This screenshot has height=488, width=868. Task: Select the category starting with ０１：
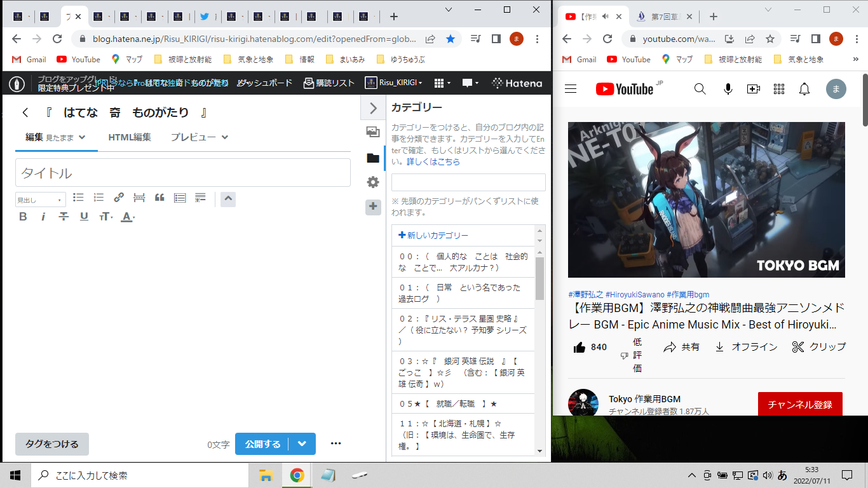pos(463,293)
